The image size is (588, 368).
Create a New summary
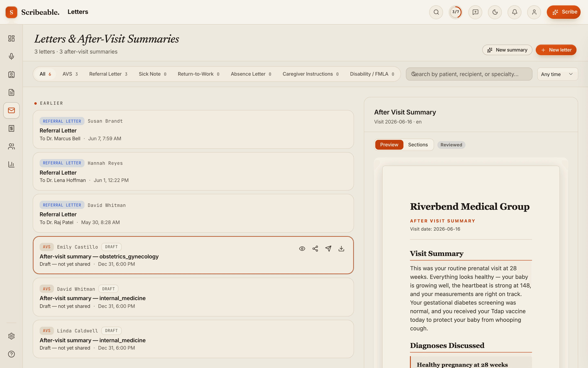[x=507, y=50]
